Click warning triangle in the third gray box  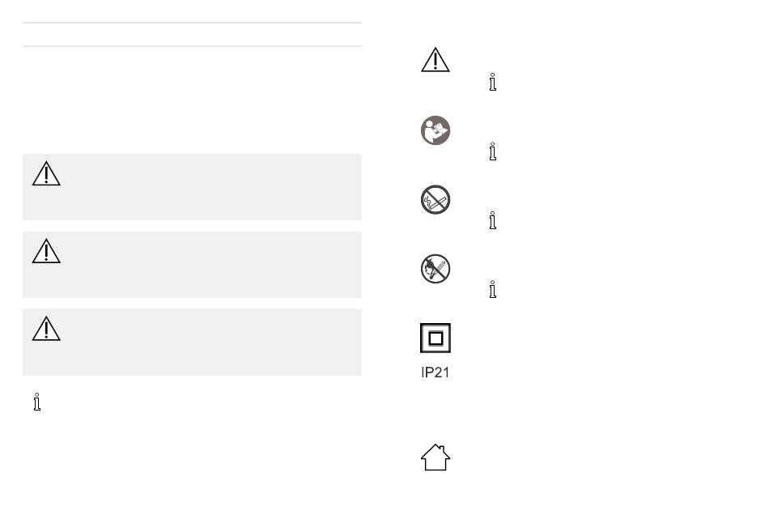(x=46, y=329)
